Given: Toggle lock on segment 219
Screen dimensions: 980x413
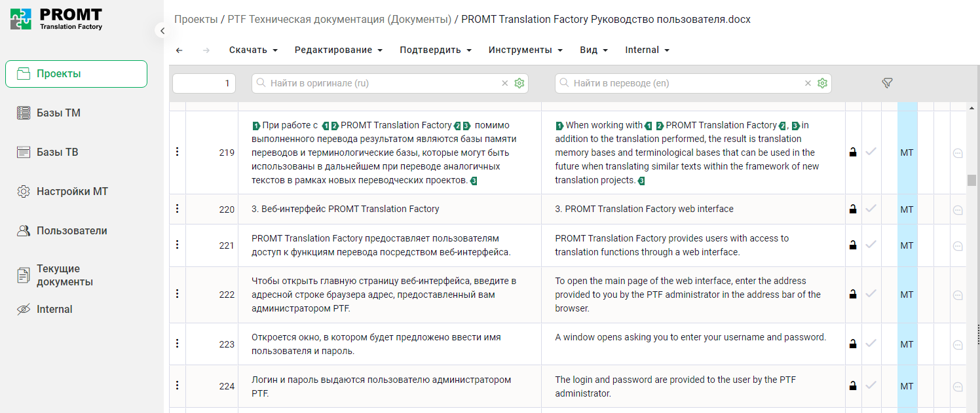Looking at the screenshot, I should point(853,153).
